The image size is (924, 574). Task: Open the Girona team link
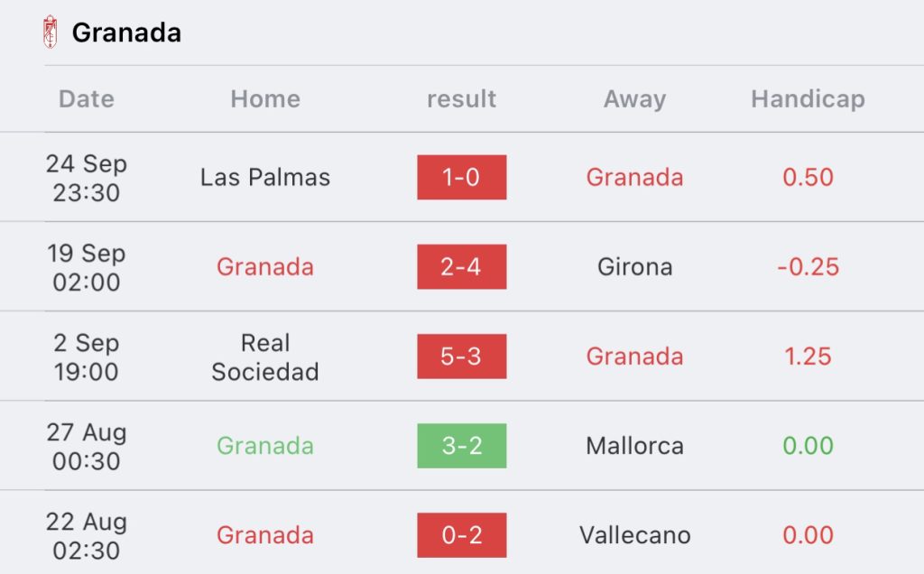tap(634, 266)
